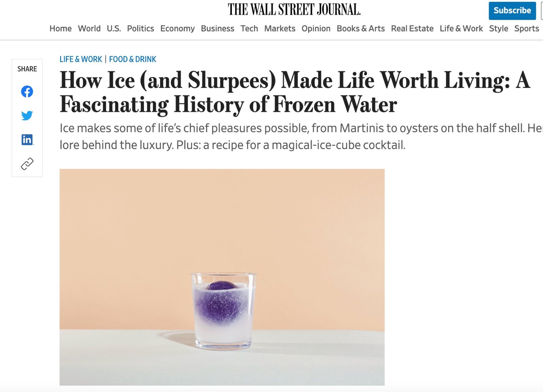This screenshot has width=543, height=392.
Task: Open Real Estate section
Action: (x=412, y=29)
